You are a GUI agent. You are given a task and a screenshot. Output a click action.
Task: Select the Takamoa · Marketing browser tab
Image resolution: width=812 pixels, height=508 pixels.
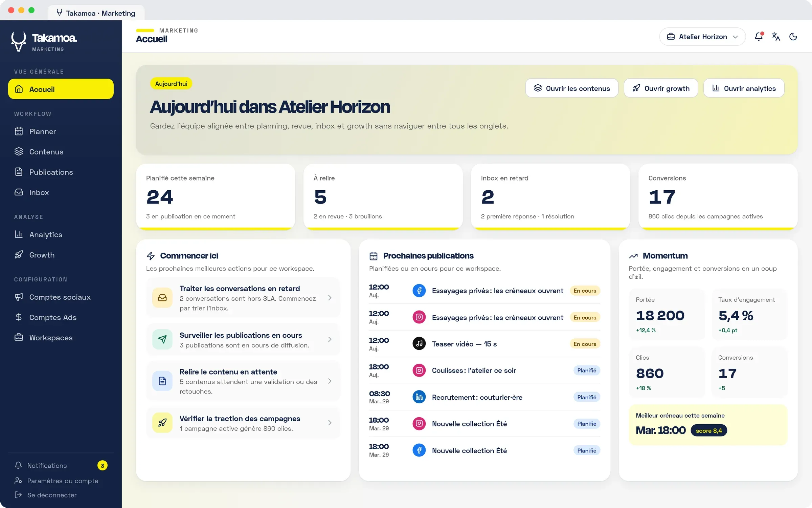click(96, 13)
